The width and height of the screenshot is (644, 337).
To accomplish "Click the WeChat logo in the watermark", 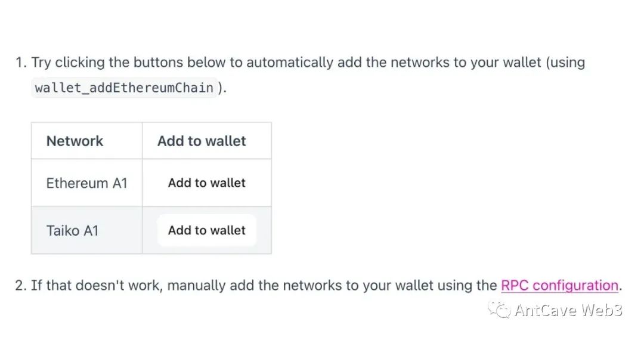I will pyautogui.click(x=499, y=309).
